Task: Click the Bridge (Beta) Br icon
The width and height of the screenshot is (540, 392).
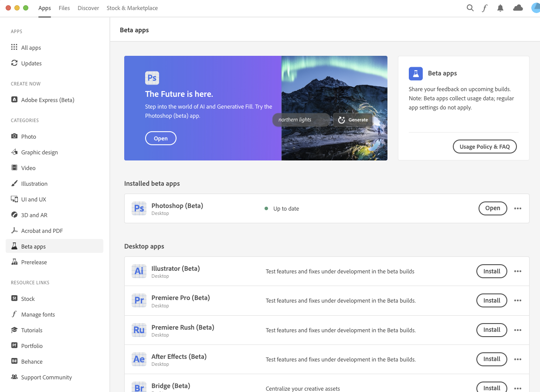Action: [139, 387]
